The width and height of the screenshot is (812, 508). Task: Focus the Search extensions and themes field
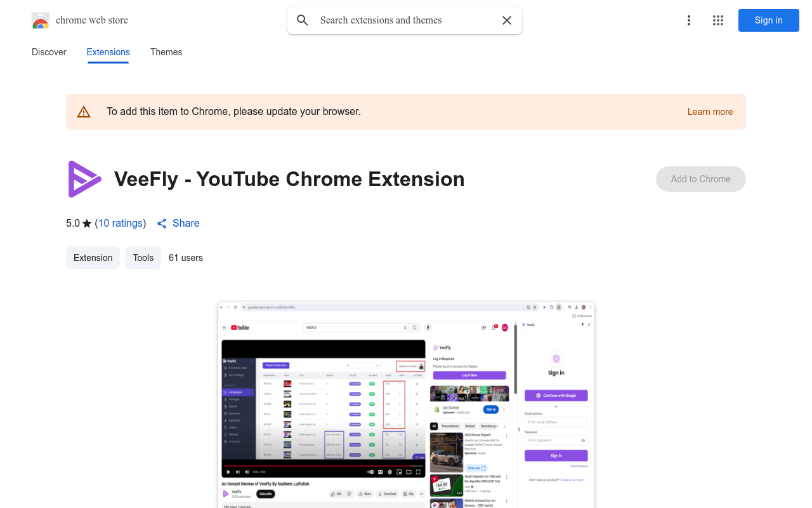406,20
